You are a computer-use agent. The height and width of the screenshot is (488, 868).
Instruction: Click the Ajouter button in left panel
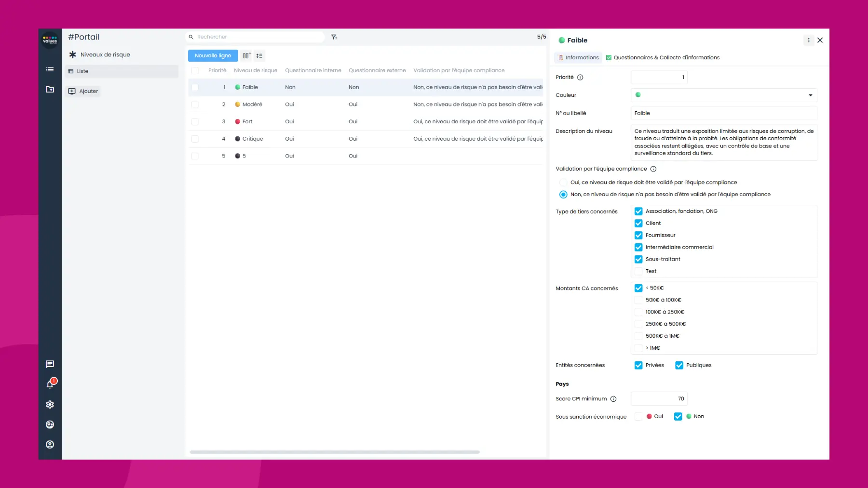82,91
